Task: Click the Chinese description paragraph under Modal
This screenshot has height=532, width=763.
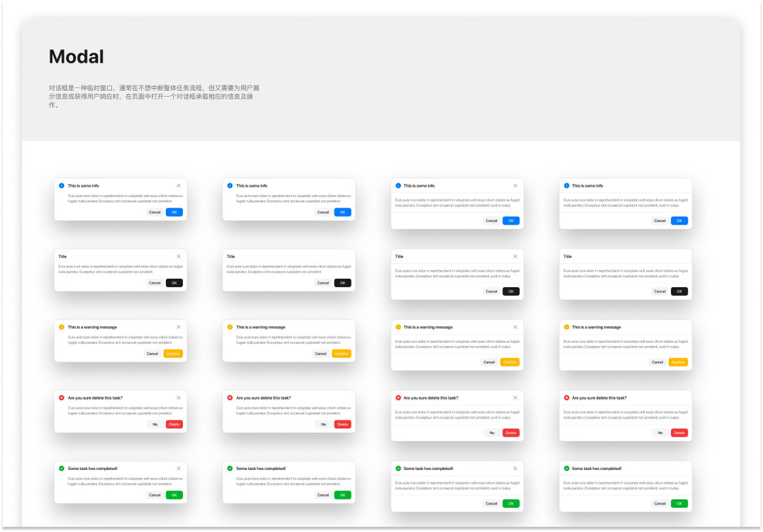Action: coord(155,96)
